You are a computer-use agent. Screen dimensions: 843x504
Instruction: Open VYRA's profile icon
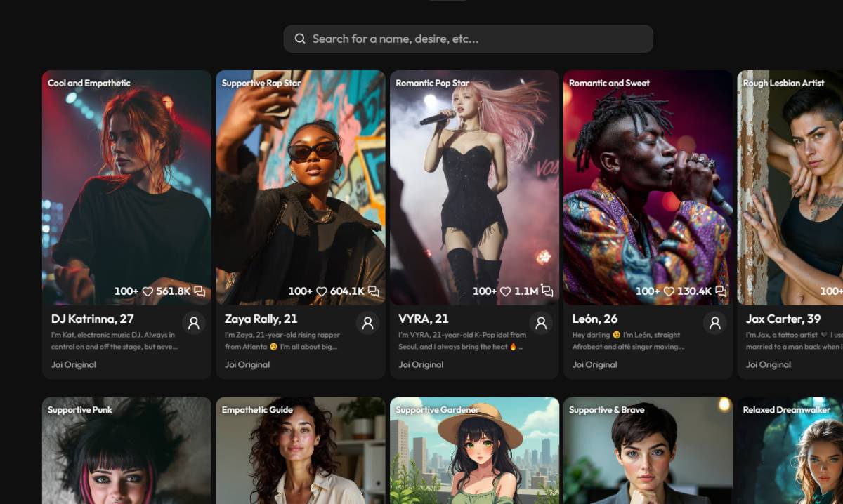pyautogui.click(x=541, y=323)
